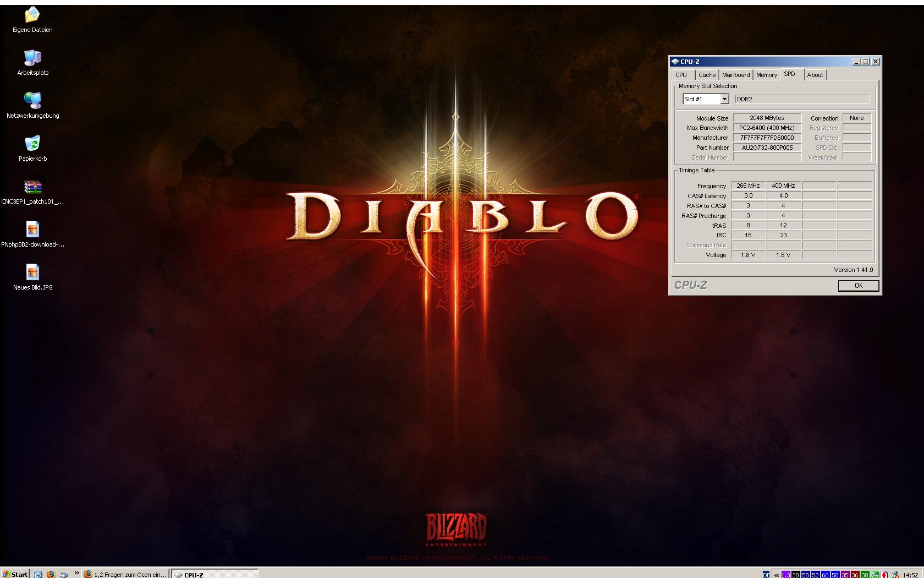The width and height of the screenshot is (924, 578).
Task: Open the Eigene Dateien desktop folder
Action: 32,20
